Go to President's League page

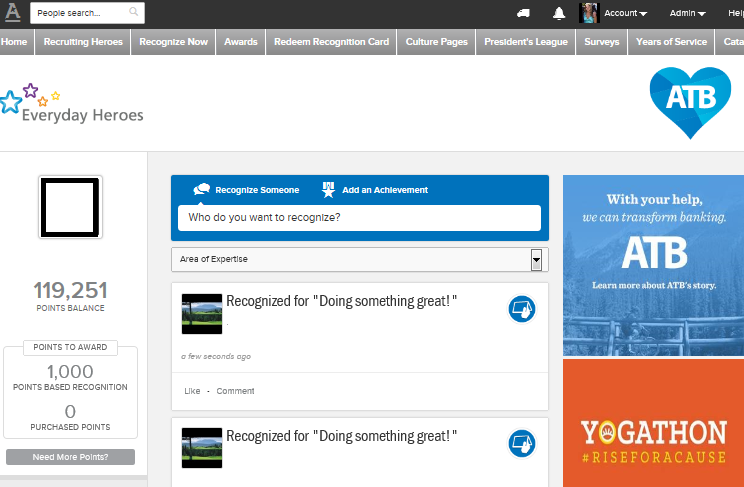tap(525, 42)
